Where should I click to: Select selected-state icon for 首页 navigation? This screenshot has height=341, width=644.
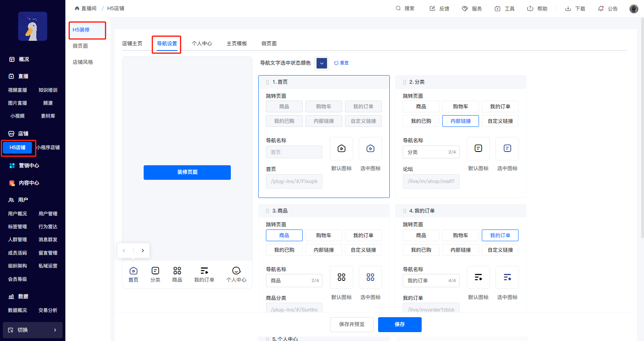coord(370,148)
